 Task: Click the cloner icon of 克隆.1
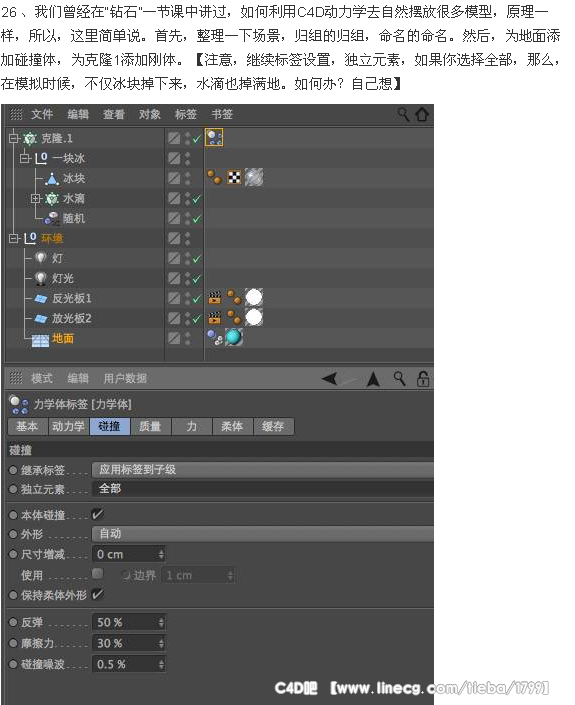(30, 138)
